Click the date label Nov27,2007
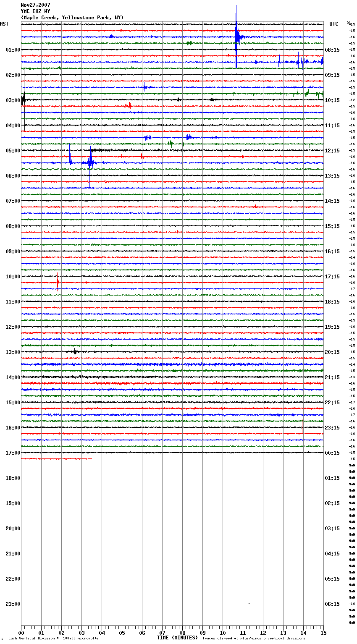The height and width of the screenshot is (644, 357). 35,5
